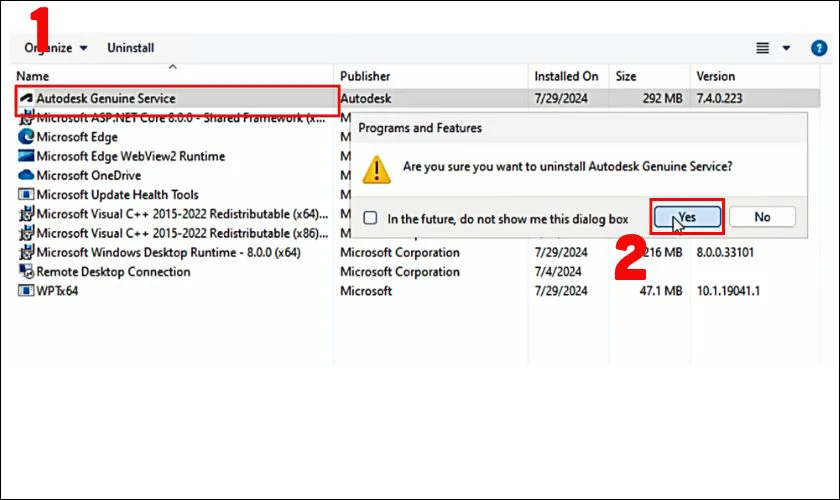Click the Remote Desktop Connection icon
The height and width of the screenshot is (500, 840).
[x=26, y=272]
